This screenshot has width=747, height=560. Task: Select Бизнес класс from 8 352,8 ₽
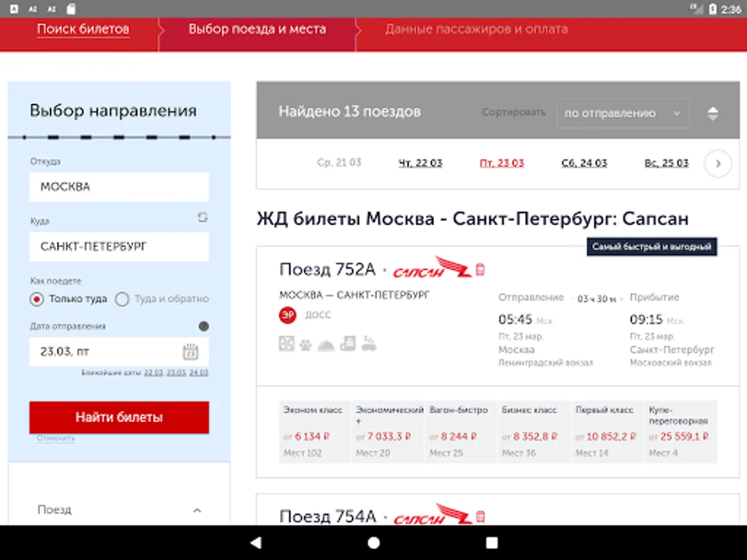[534, 432]
